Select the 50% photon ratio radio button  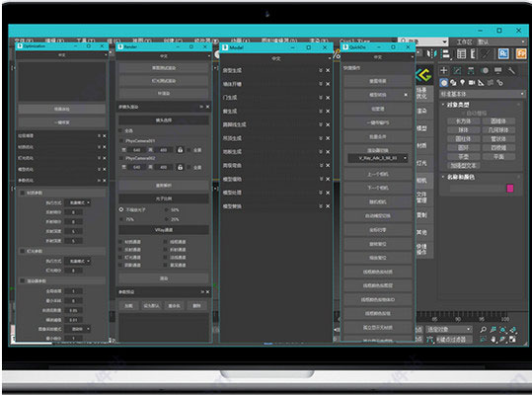click(x=166, y=210)
